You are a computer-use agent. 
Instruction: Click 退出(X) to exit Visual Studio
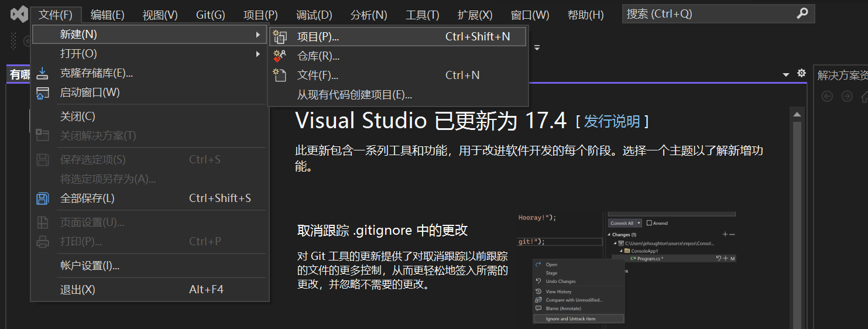click(x=77, y=290)
